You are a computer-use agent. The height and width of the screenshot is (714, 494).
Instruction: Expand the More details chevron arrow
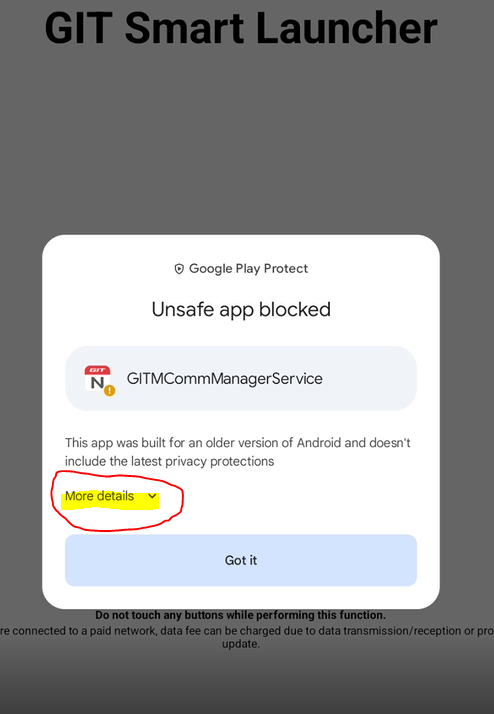(153, 496)
